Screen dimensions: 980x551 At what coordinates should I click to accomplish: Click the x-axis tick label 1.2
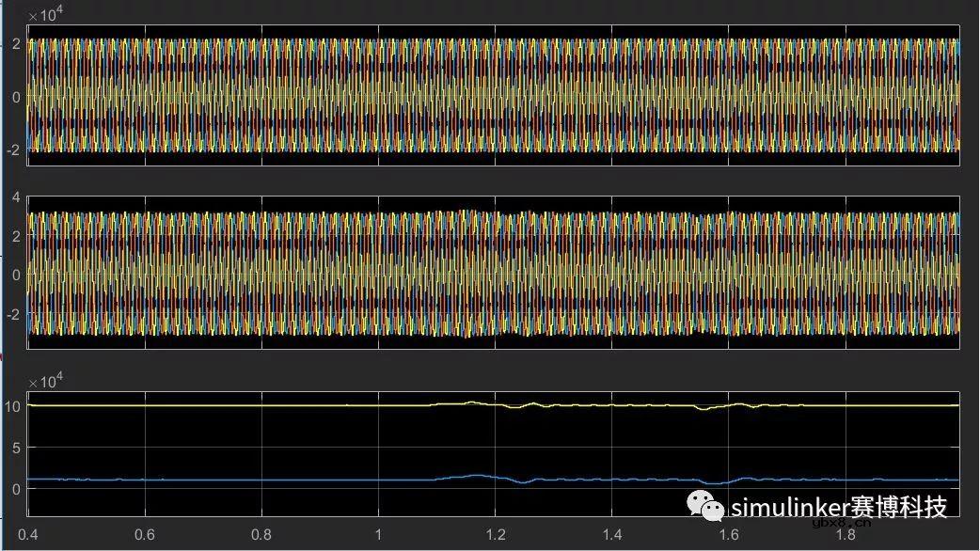tap(495, 533)
